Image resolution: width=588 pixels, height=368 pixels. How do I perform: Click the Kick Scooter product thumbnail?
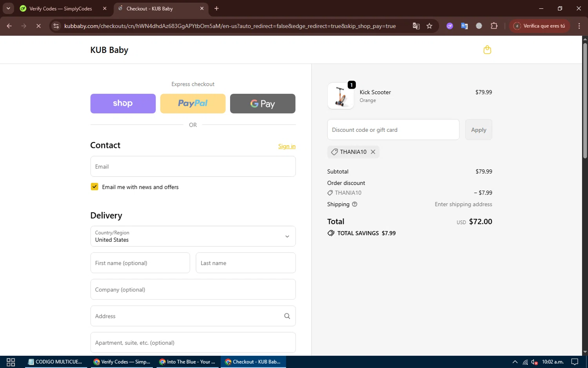341,96
